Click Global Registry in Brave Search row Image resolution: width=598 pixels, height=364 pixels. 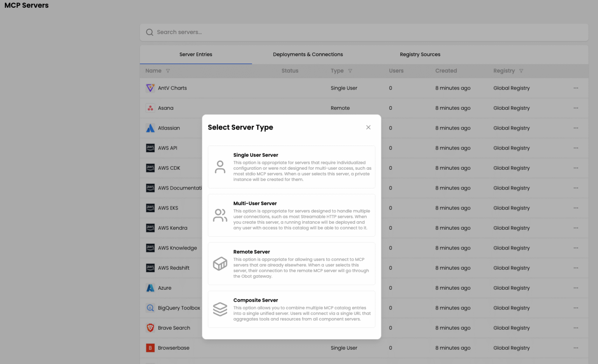click(x=512, y=328)
